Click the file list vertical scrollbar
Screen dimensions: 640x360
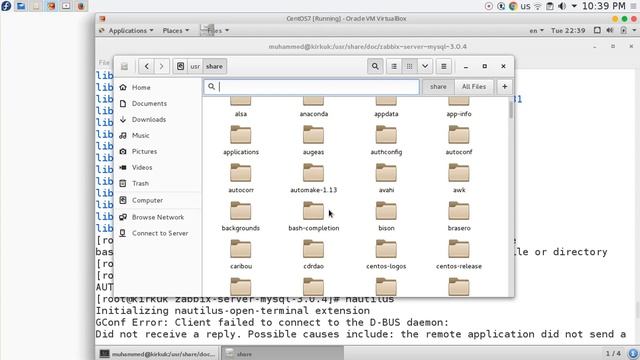point(511,110)
